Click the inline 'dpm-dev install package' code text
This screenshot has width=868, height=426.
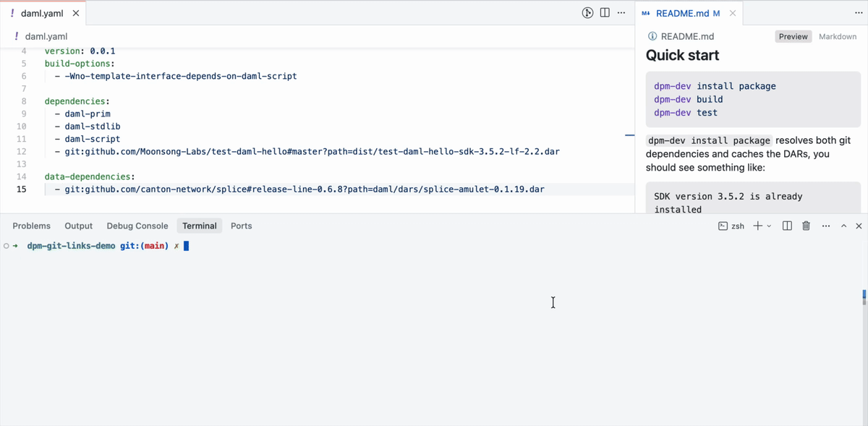click(709, 140)
